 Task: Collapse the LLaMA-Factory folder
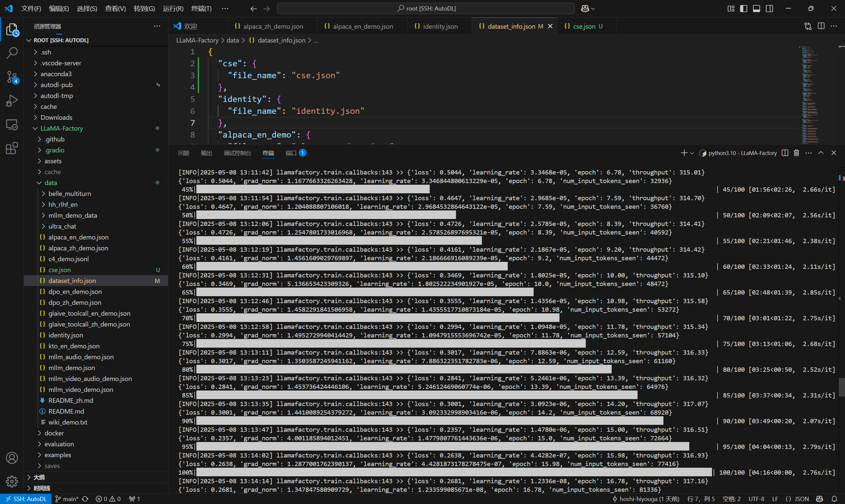[x=61, y=128]
